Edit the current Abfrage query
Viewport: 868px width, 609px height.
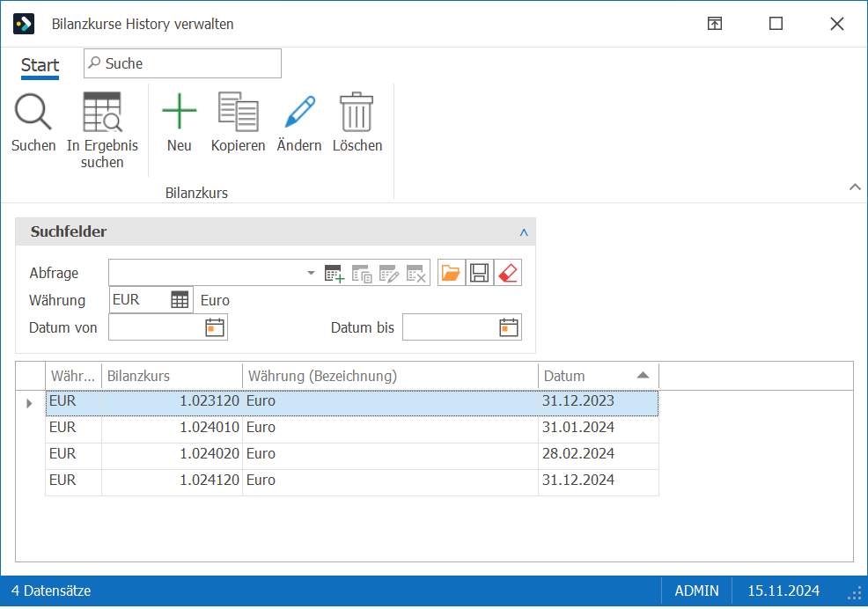pyautogui.click(x=389, y=274)
